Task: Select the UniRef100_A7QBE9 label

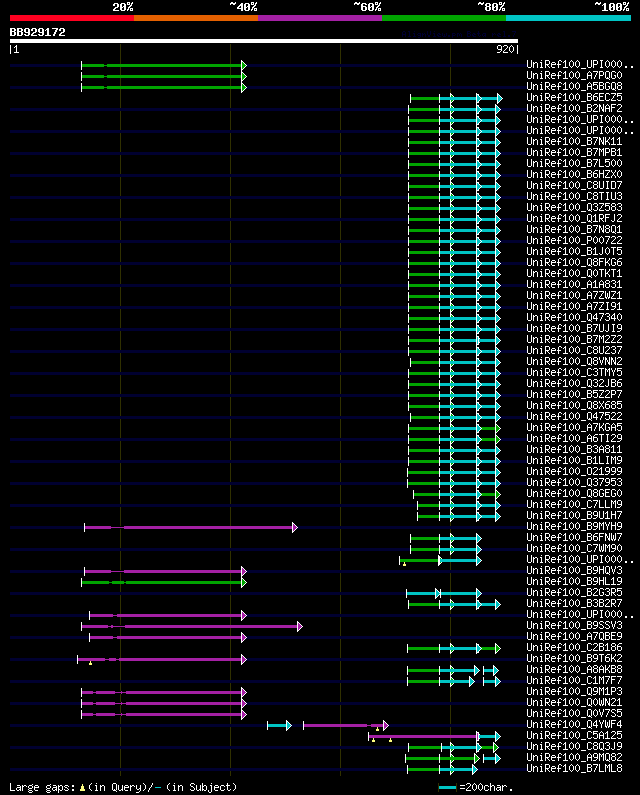Action: pyautogui.click(x=574, y=636)
